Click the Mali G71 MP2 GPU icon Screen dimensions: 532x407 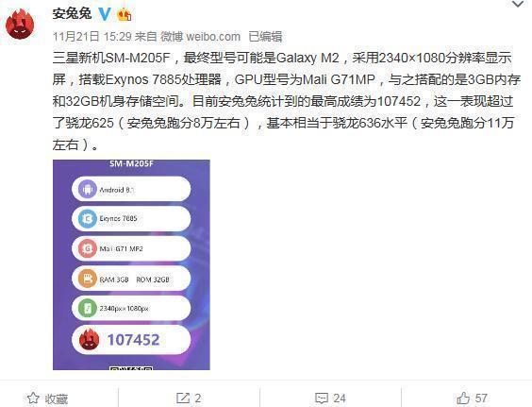88,248
